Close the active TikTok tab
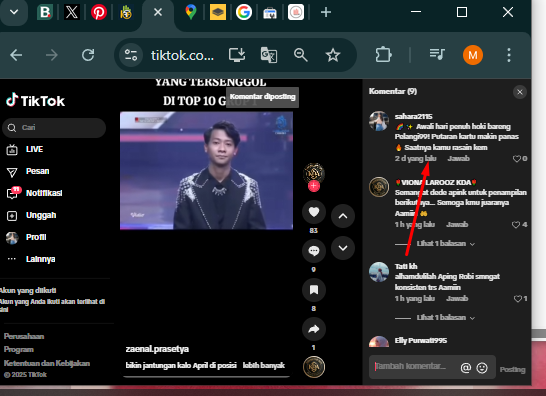Image resolution: width=546 pixels, height=396 pixels. [158, 13]
